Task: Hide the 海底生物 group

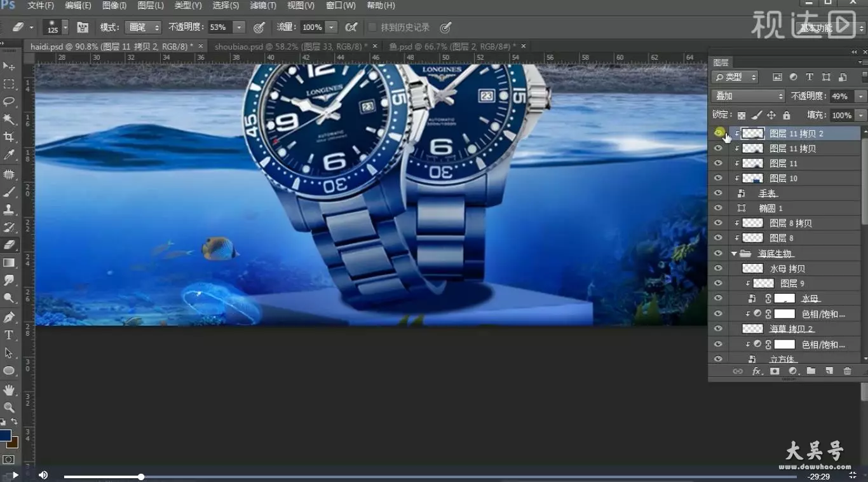Action: pyautogui.click(x=718, y=253)
